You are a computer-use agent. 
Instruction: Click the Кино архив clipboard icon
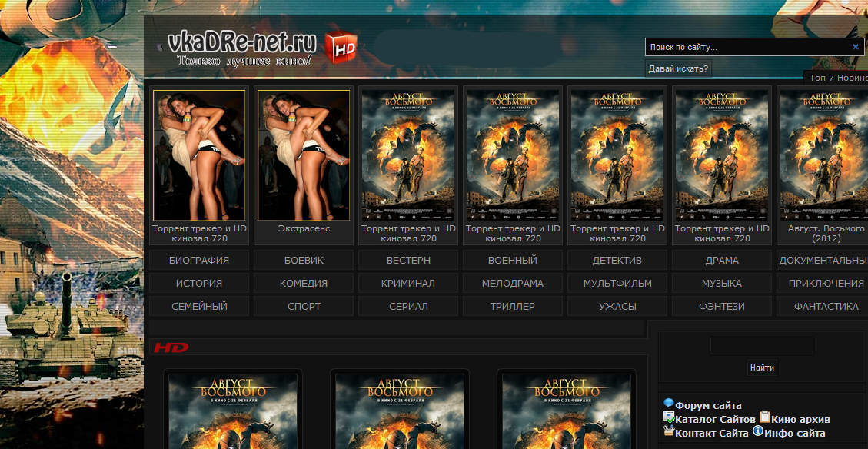tap(764, 417)
